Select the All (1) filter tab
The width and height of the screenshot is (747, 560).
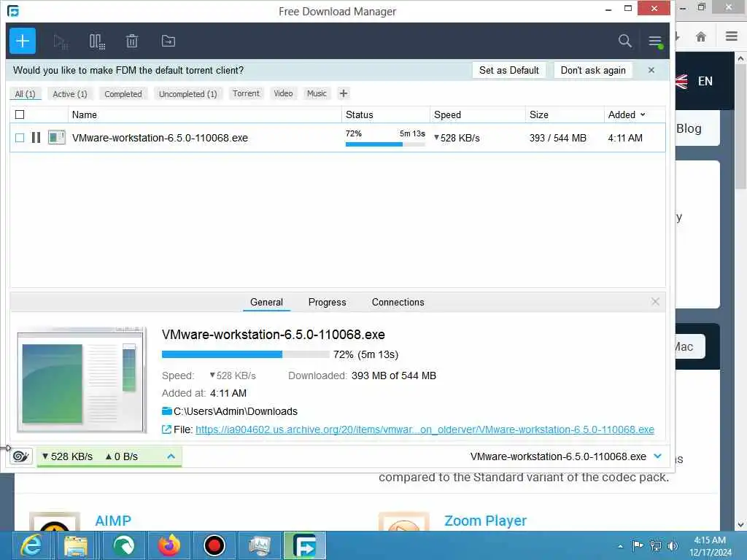coord(26,94)
